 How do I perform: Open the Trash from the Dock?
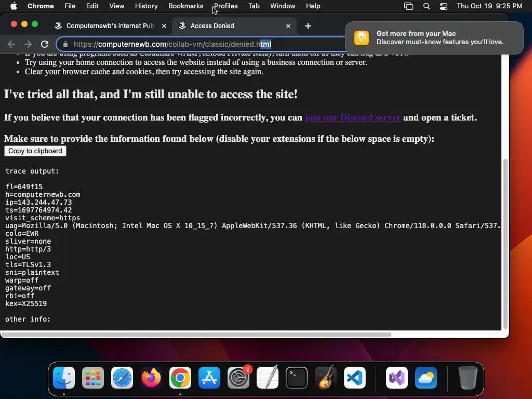468,378
